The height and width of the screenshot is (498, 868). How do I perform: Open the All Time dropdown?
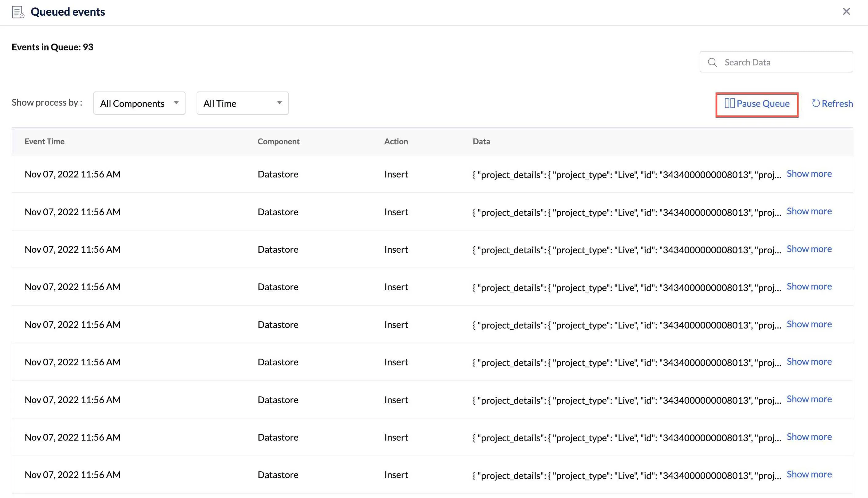[242, 103]
